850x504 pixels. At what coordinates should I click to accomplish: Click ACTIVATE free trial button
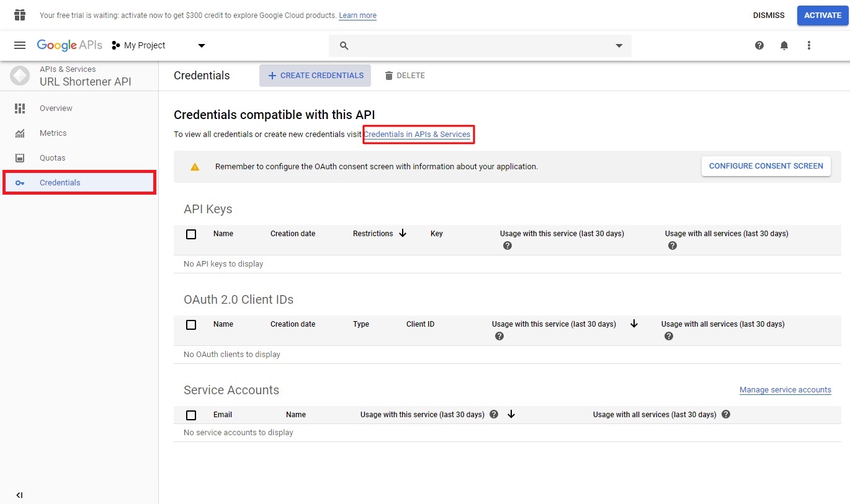[x=823, y=15]
